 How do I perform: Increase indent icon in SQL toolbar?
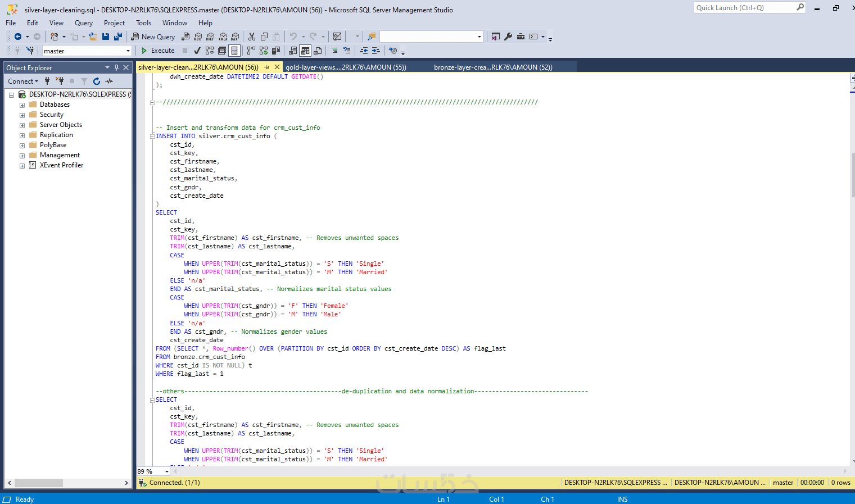coord(376,51)
